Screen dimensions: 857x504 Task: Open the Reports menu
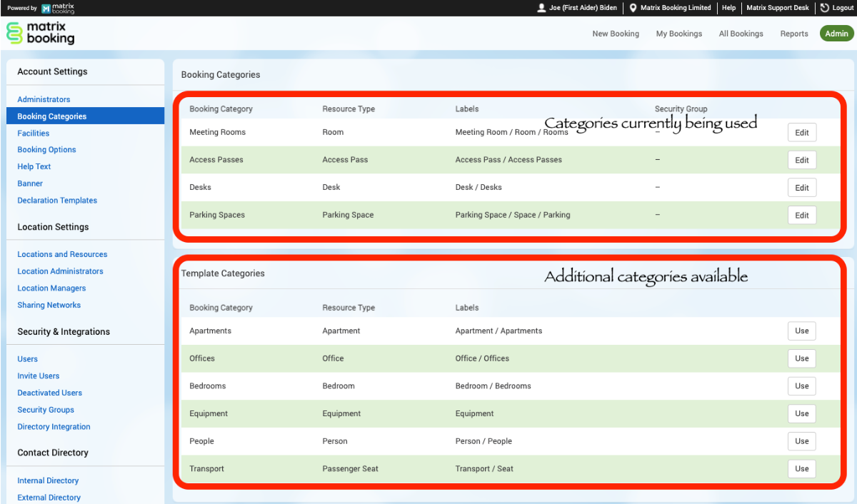pos(793,34)
